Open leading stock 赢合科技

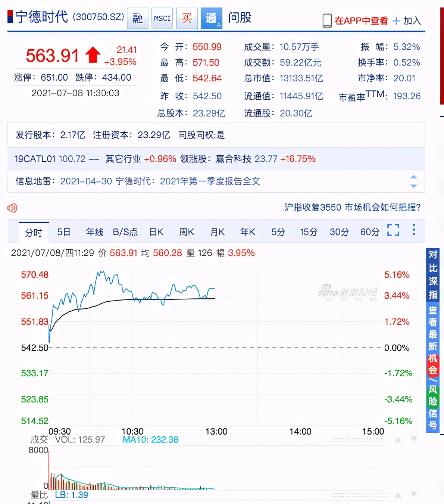(x=234, y=159)
